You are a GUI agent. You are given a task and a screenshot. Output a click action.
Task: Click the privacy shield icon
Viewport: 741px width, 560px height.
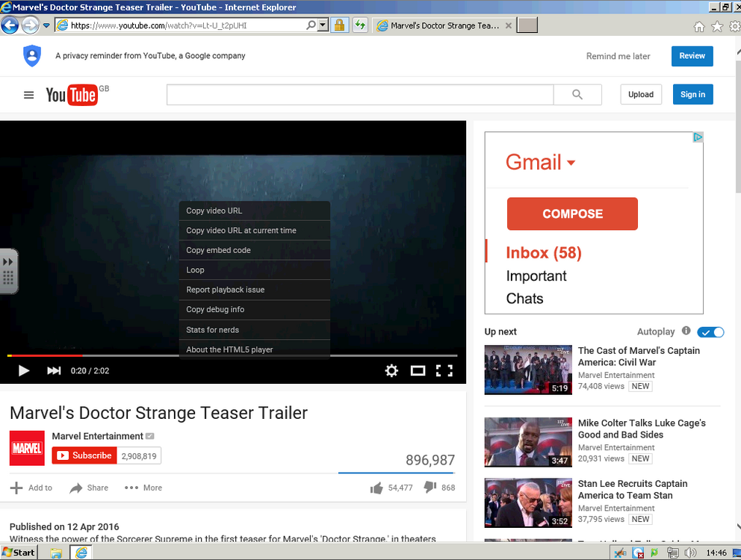32,56
